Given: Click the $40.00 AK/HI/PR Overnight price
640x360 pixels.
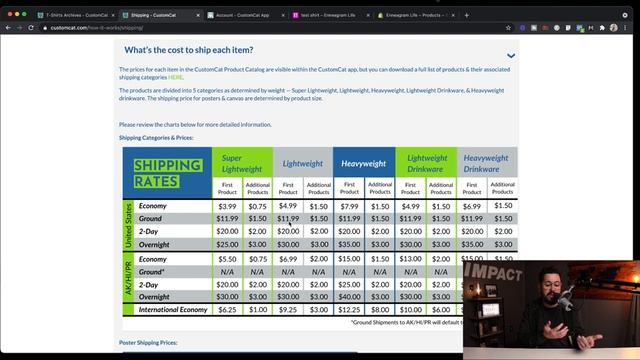Looking at the screenshot, I should click(349, 297).
